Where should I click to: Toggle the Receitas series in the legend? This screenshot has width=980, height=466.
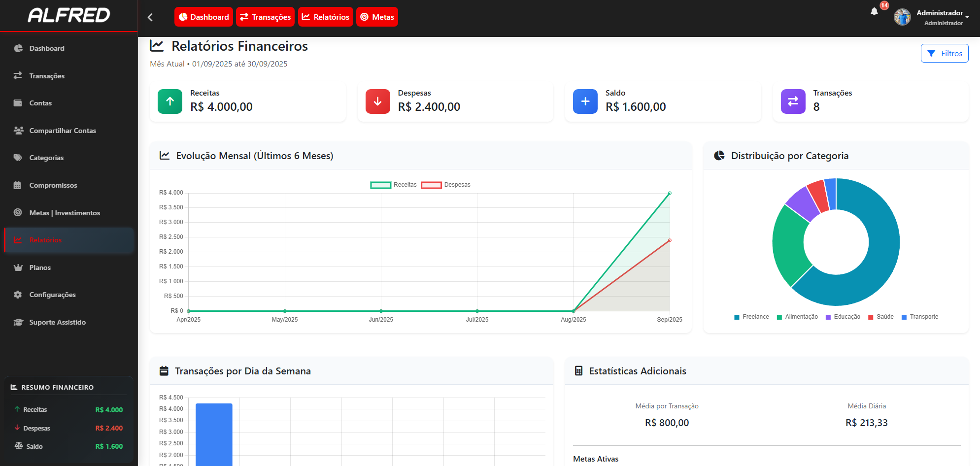coord(394,185)
